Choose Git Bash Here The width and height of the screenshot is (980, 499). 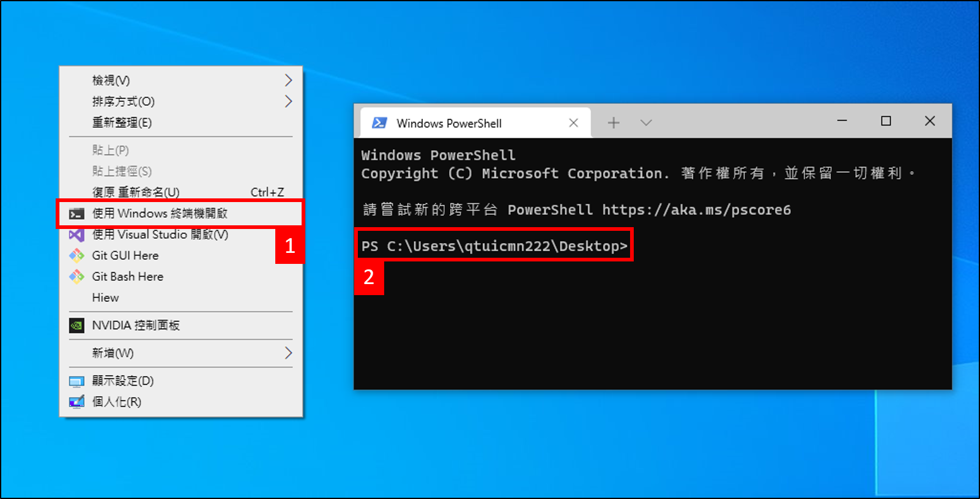point(181,277)
